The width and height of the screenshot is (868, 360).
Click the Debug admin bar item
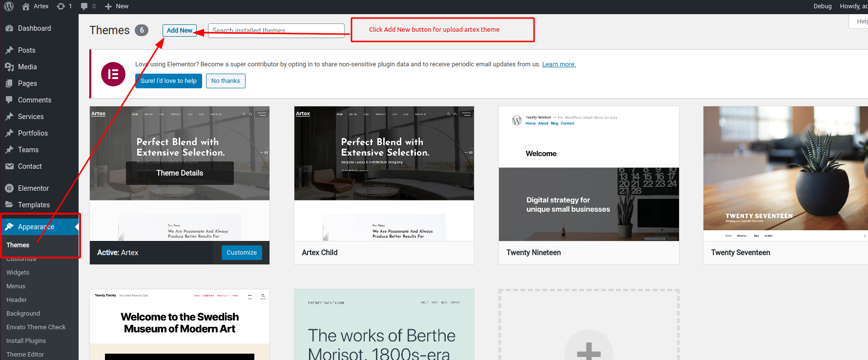(823, 6)
